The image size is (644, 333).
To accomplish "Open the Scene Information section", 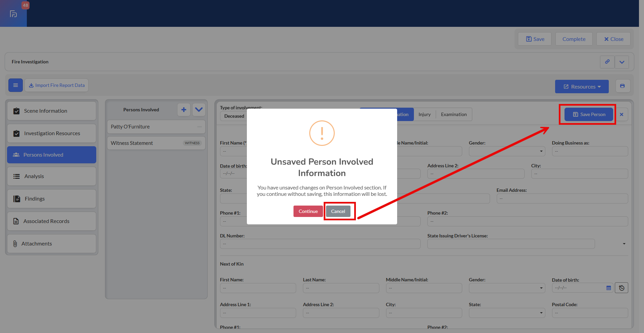I will tap(52, 111).
